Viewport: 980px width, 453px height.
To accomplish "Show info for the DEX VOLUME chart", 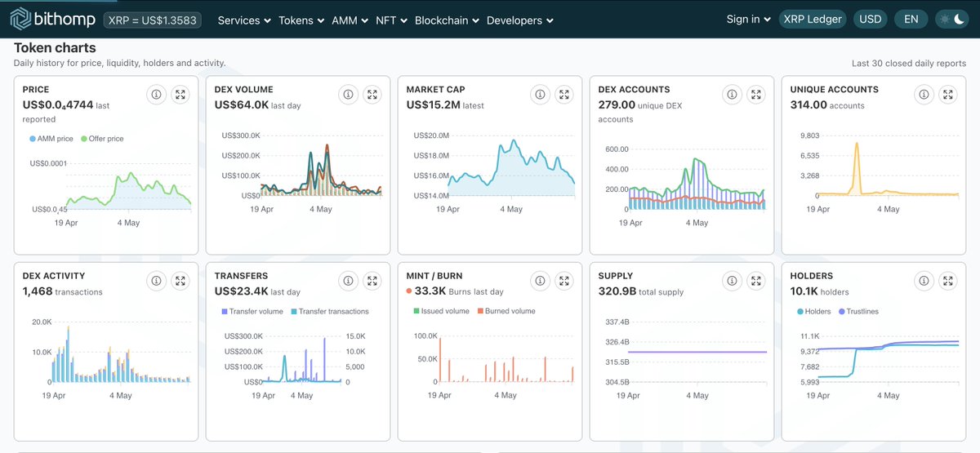I will [348, 95].
